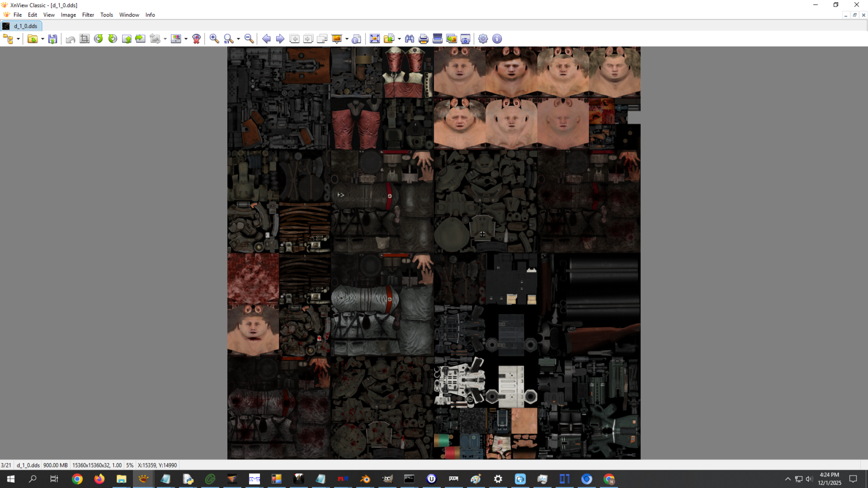Image resolution: width=868 pixels, height=488 pixels.
Task: Expand the Browser icon dropdown arrow
Action: click(x=18, y=39)
